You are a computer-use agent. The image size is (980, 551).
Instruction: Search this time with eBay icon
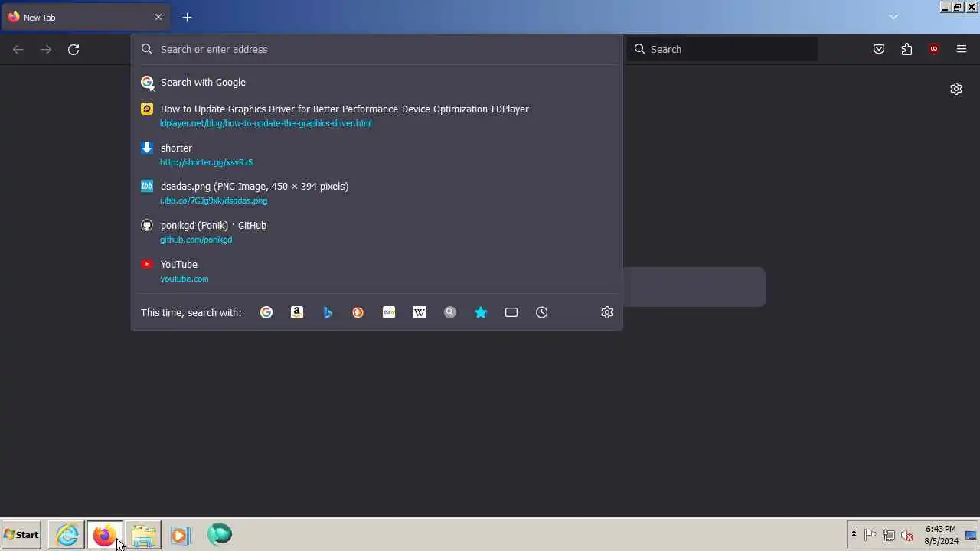389,312
